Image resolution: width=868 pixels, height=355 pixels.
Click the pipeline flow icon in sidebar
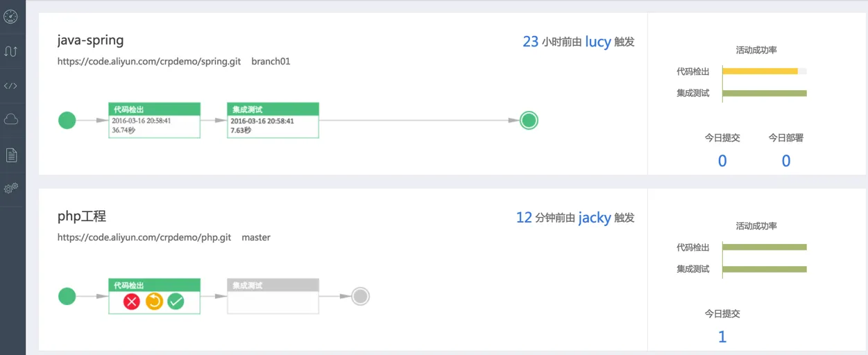[x=10, y=51]
